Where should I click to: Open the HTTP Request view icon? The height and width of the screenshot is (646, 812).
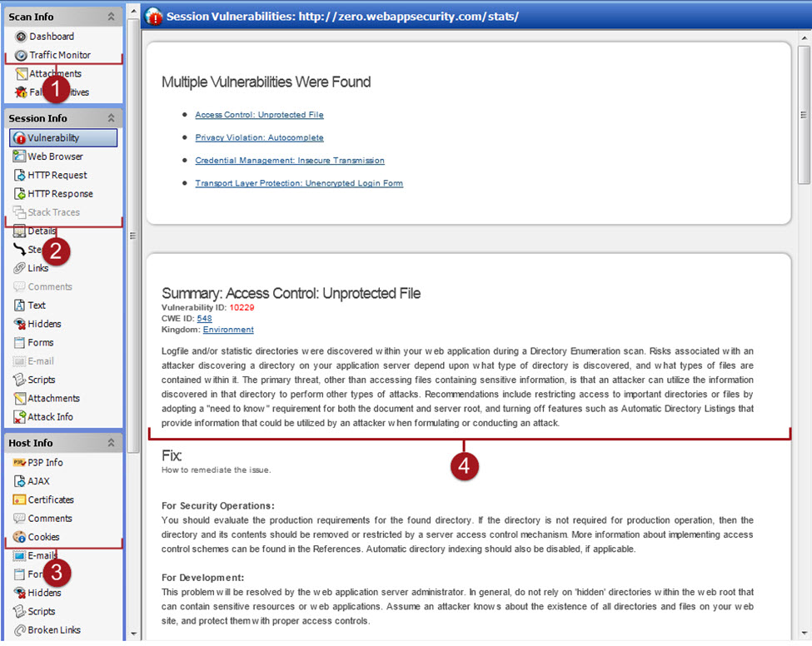coord(20,175)
